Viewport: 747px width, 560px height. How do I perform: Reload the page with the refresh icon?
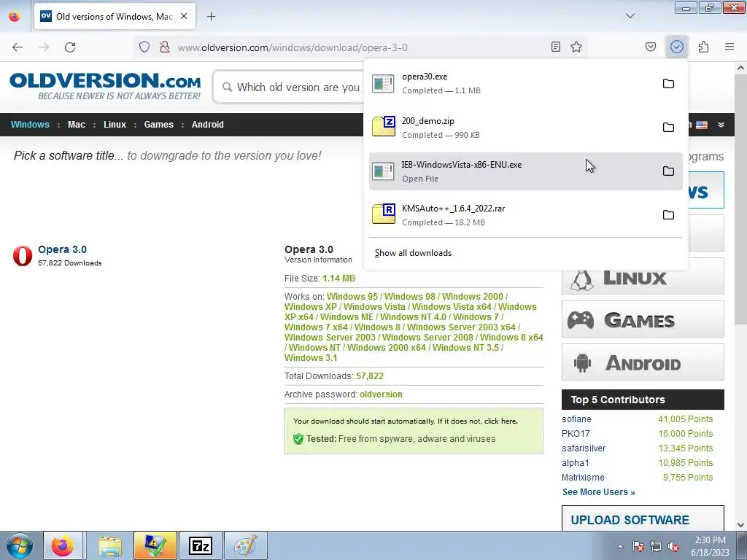pyautogui.click(x=70, y=47)
